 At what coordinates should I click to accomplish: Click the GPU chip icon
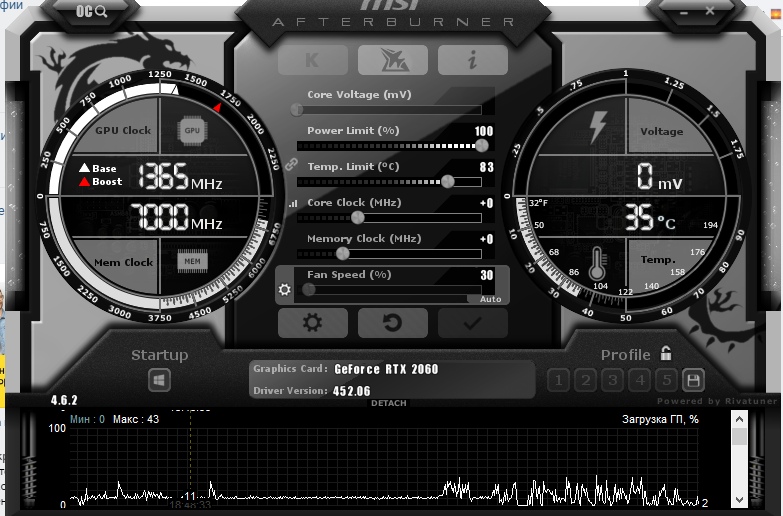192,130
